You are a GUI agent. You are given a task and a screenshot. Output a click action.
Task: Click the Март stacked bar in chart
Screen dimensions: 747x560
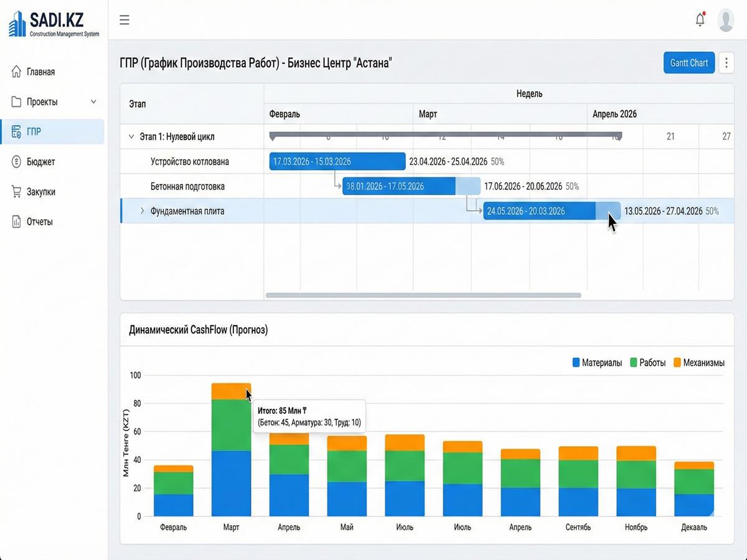click(x=231, y=460)
